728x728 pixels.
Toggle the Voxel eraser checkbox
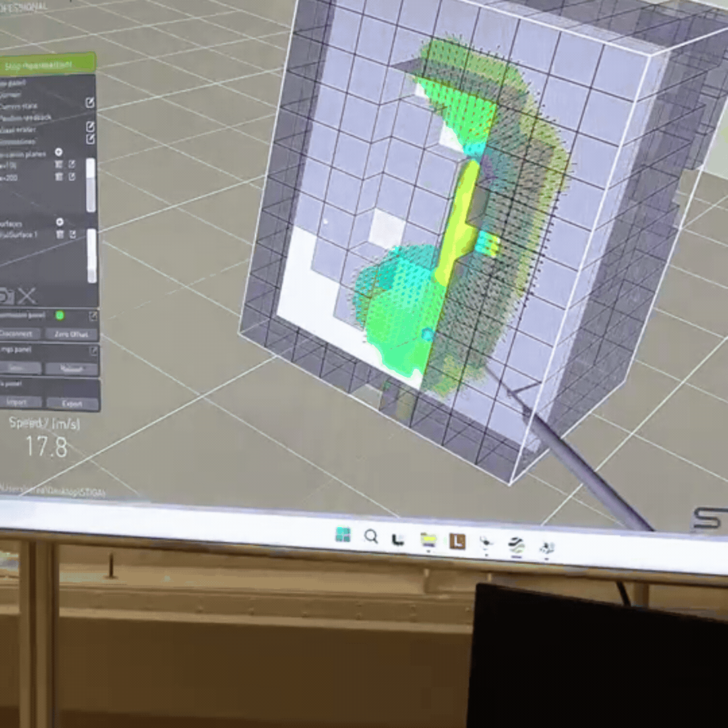click(90, 126)
